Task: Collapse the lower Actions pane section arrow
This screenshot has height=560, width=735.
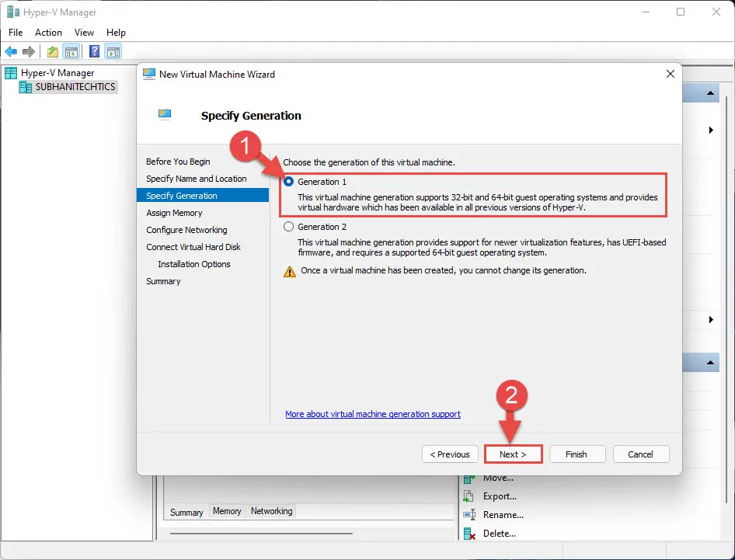Action: pyautogui.click(x=711, y=362)
